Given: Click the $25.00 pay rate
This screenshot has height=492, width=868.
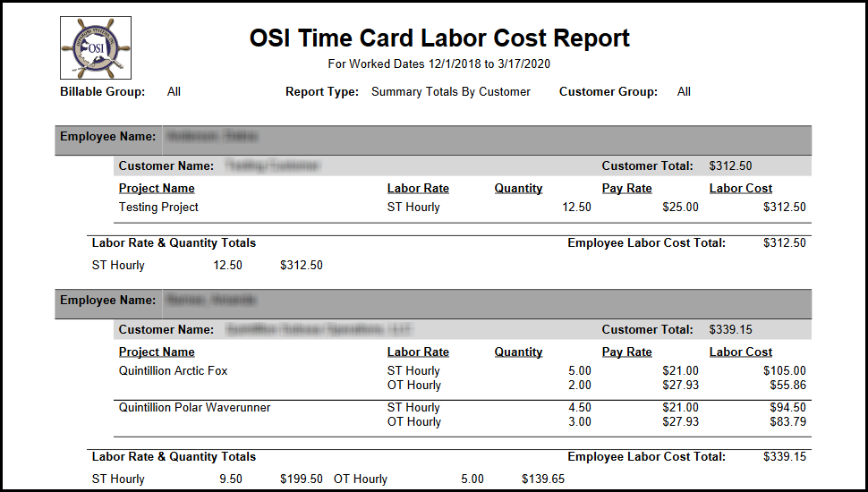Looking at the screenshot, I should (x=680, y=207).
